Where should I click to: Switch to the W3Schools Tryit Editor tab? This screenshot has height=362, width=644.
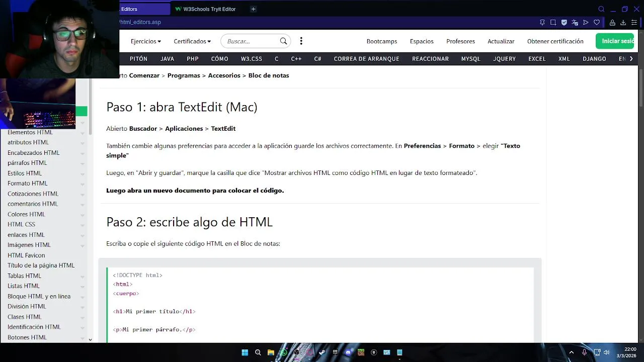pos(205,9)
